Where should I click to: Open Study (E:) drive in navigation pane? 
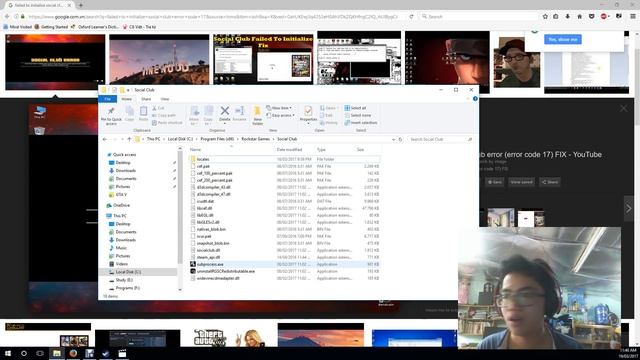coord(124,280)
